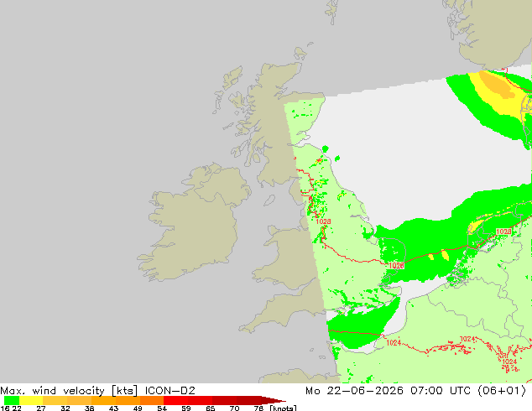Click the dark-orange legend swatch between 49 and 54
Screen dimensions: 532x411
point(152,400)
